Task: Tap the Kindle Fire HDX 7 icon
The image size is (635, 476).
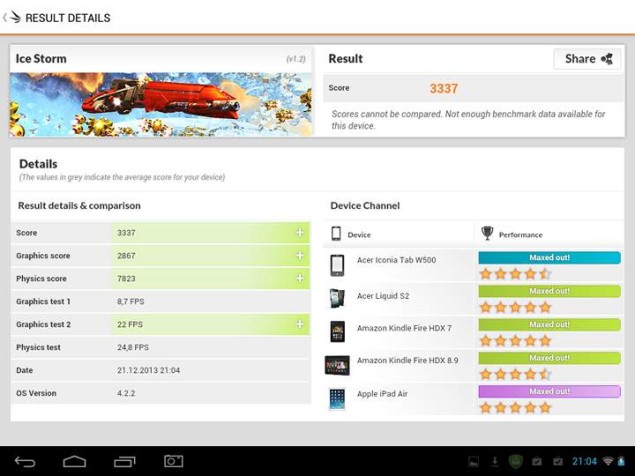Action: tap(338, 331)
